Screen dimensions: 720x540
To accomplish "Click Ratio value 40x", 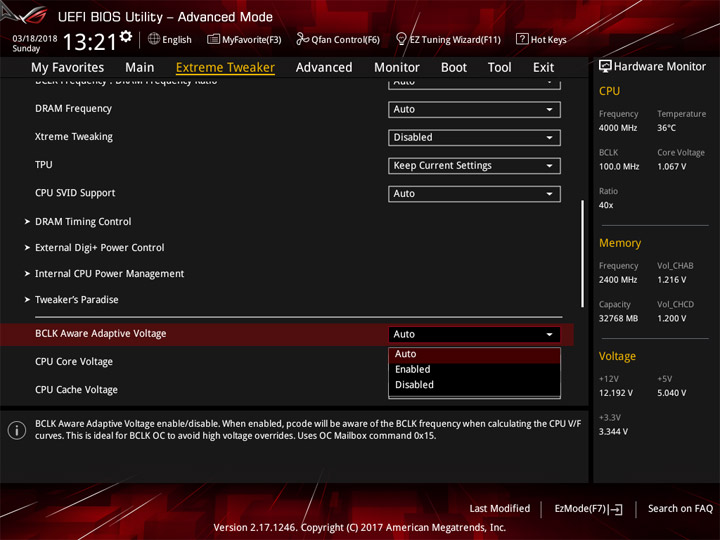I will click(x=606, y=205).
